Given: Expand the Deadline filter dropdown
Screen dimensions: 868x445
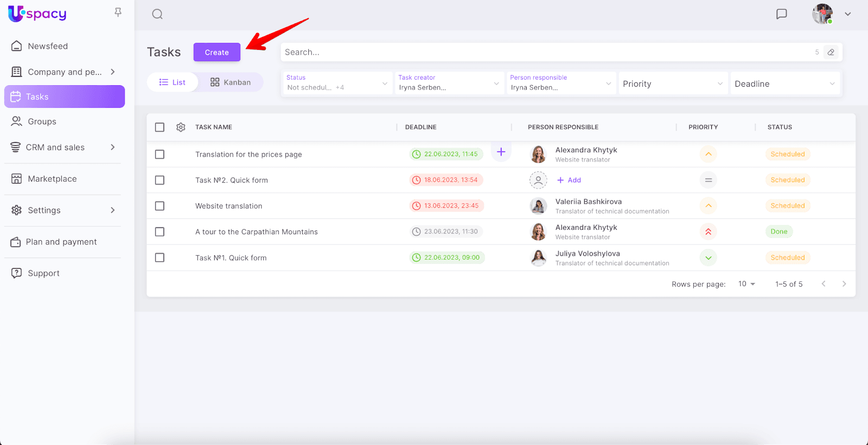Looking at the screenshot, I should (x=784, y=84).
